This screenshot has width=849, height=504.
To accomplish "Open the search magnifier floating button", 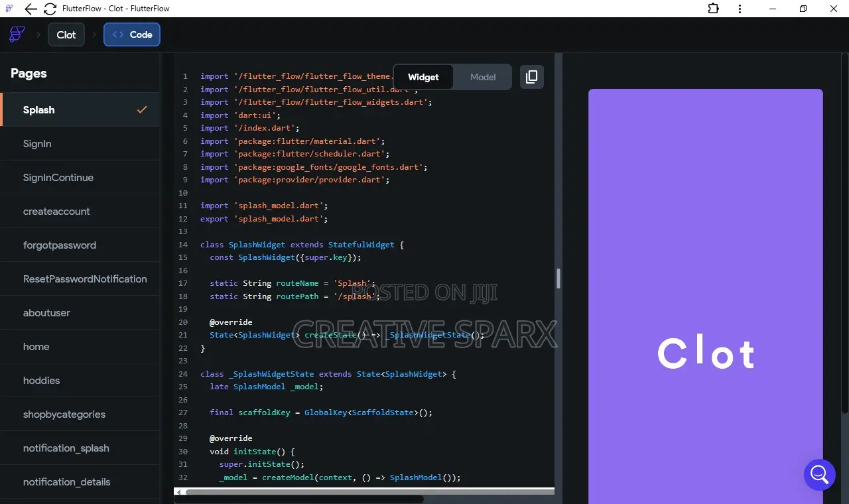I will pyautogui.click(x=819, y=475).
